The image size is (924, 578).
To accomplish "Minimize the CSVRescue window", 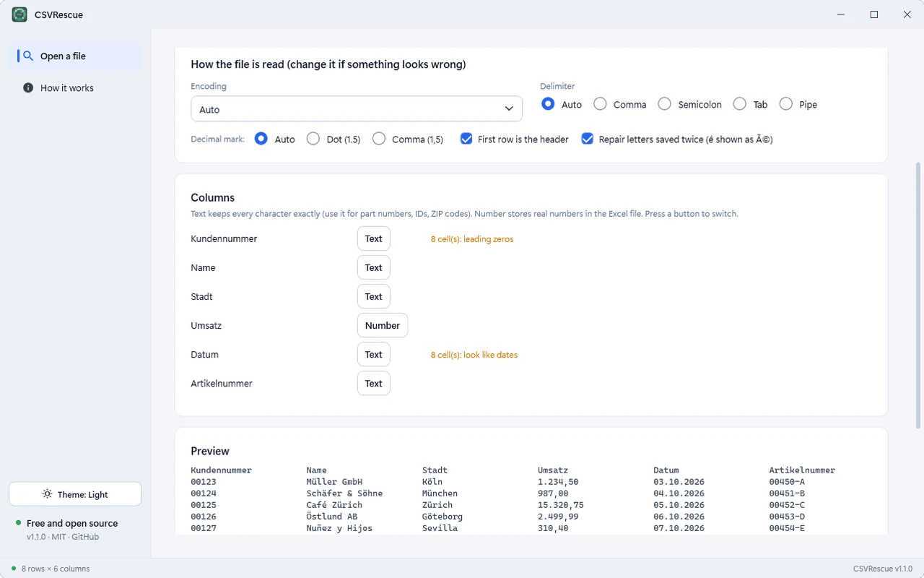I will [x=841, y=14].
